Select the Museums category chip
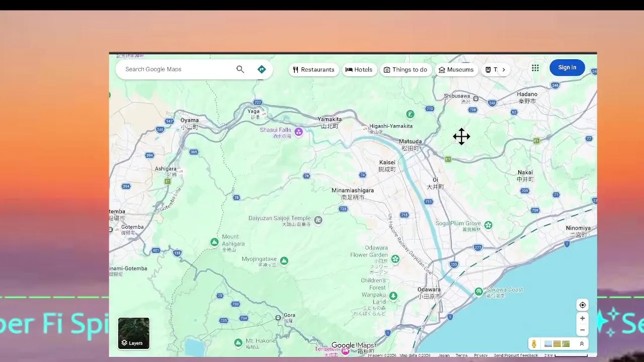Viewport: 644px width, 362px height. coord(456,70)
